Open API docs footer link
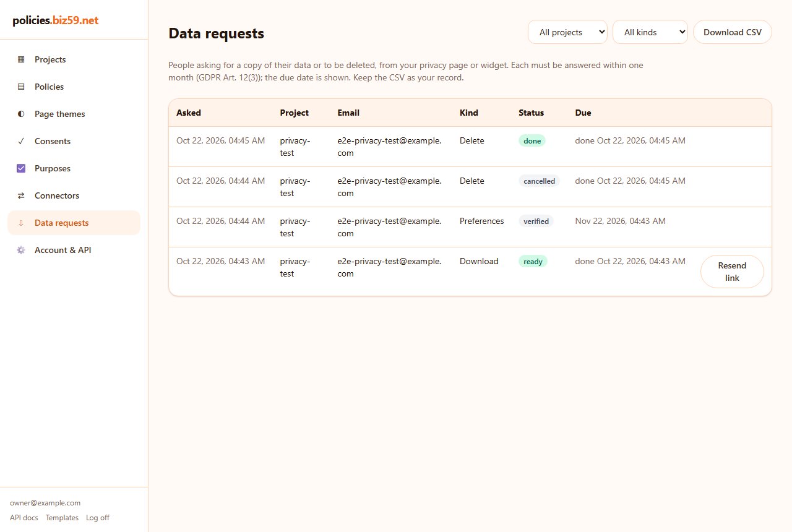 tap(24, 518)
